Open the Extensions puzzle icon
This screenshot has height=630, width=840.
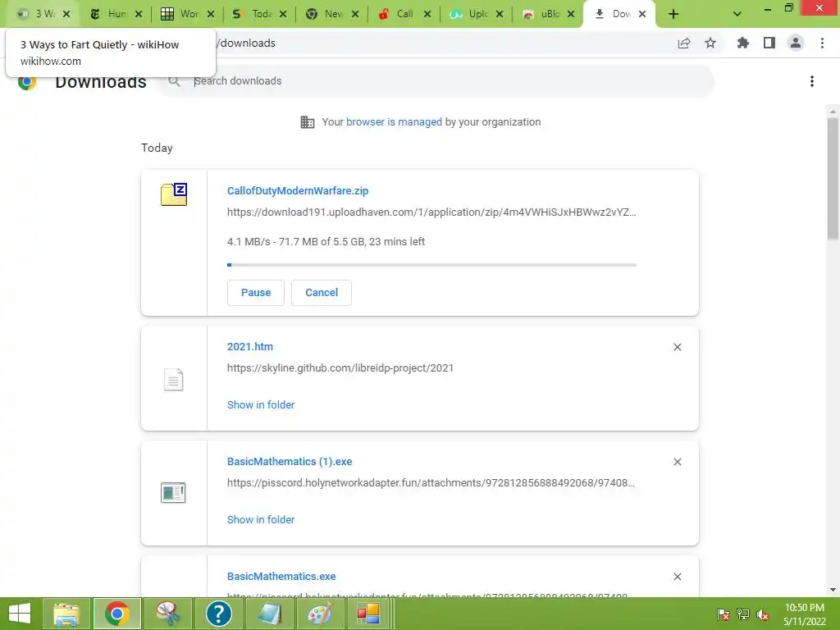(743, 43)
